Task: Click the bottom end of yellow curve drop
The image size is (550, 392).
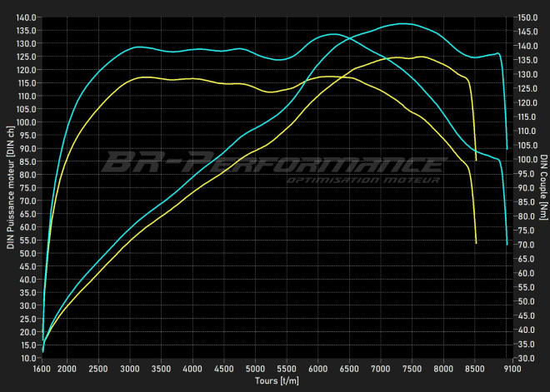Action: [x=476, y=243]
